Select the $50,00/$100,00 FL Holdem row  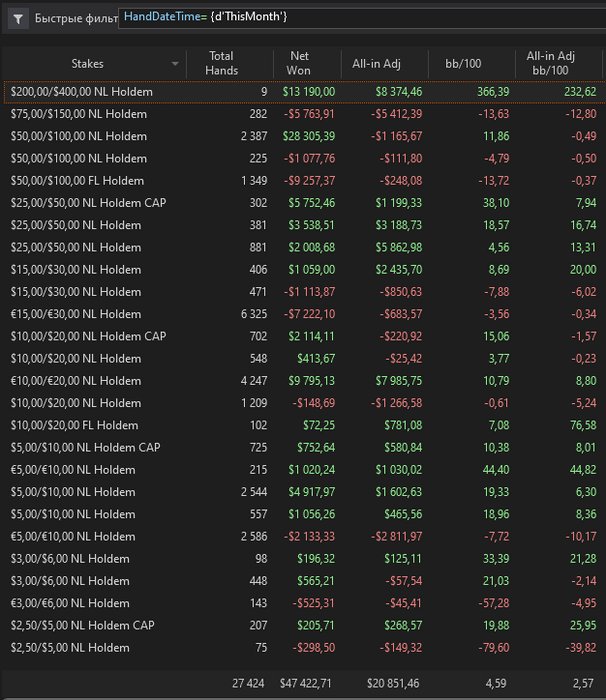point(305,181)
